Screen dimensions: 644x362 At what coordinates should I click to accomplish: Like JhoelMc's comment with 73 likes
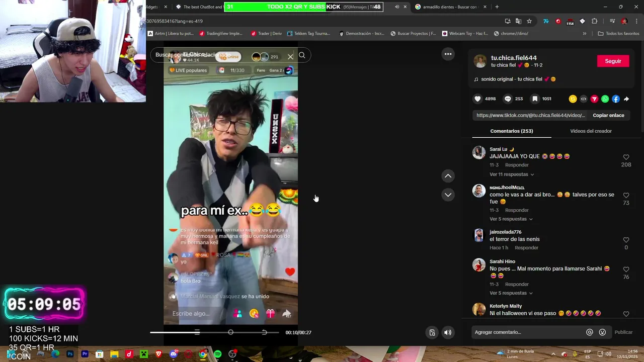(626, 196)
